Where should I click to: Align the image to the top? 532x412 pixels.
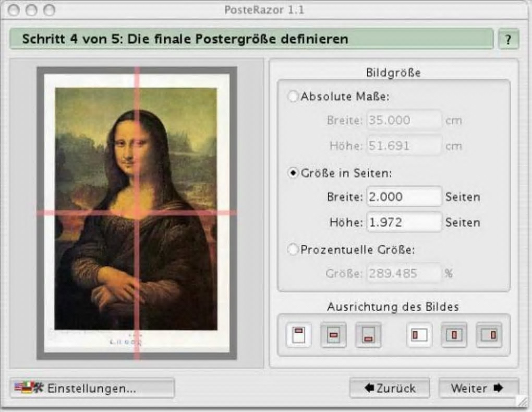[298, 335]
